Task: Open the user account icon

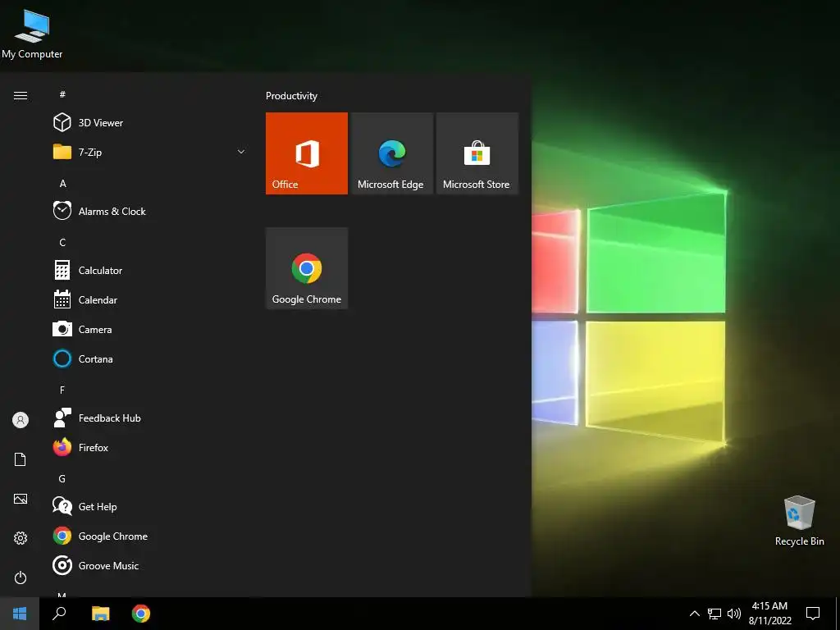Action: pos(21,420)
